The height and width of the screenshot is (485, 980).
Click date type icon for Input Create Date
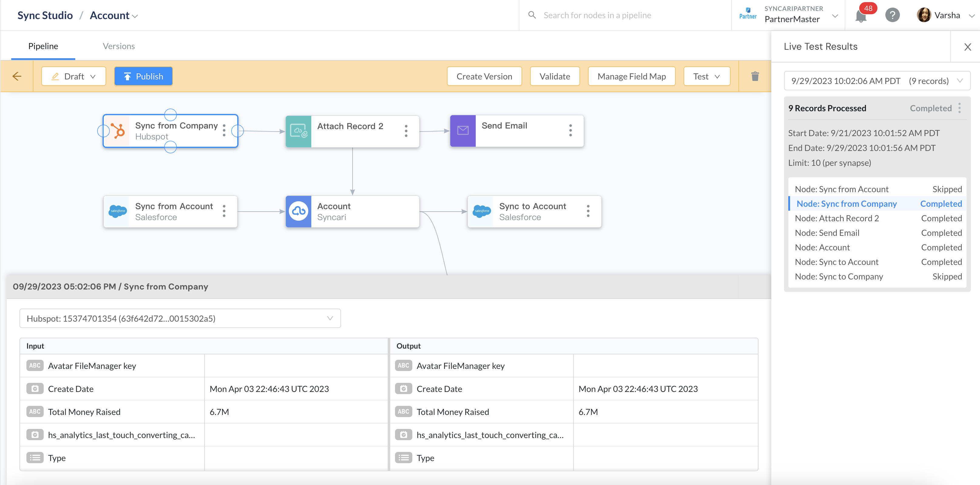coord(35,389)
